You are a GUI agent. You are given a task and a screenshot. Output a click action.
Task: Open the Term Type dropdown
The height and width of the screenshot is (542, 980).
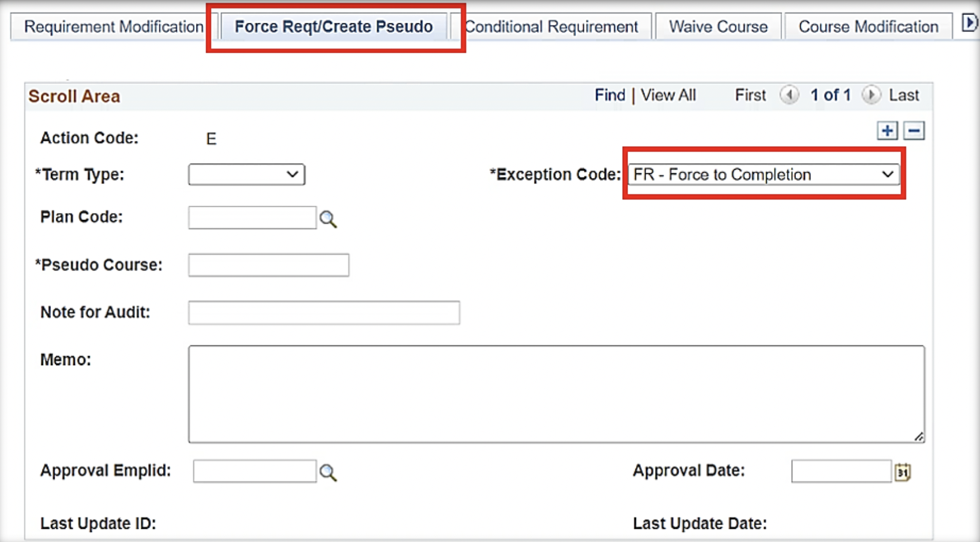pyautogui.click(x=246, y=174)
